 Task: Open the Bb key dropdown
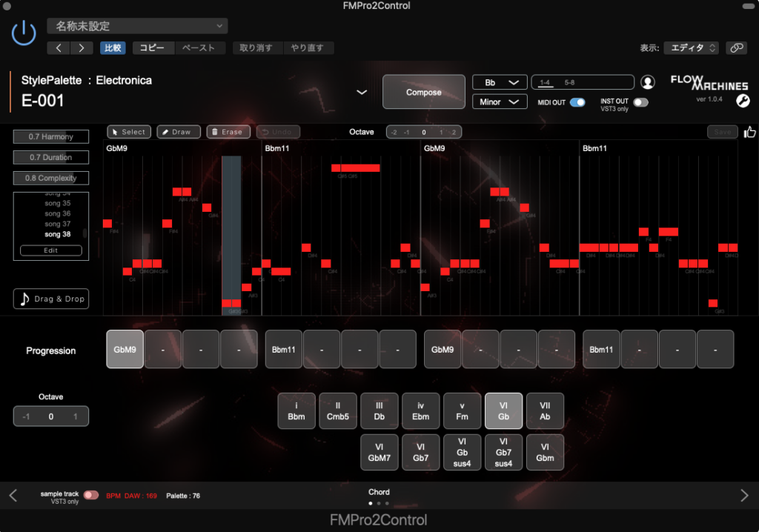pos(500,82)
